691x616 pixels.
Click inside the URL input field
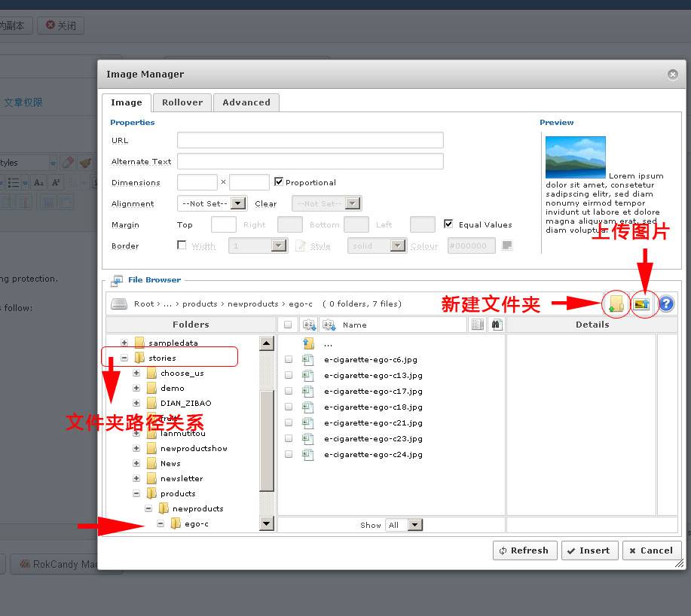coord(310,139)
